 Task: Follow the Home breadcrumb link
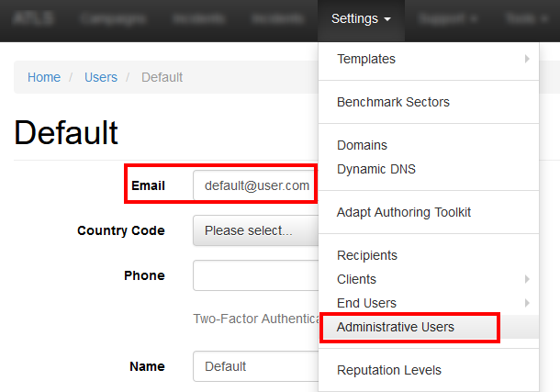coord(44,77)
